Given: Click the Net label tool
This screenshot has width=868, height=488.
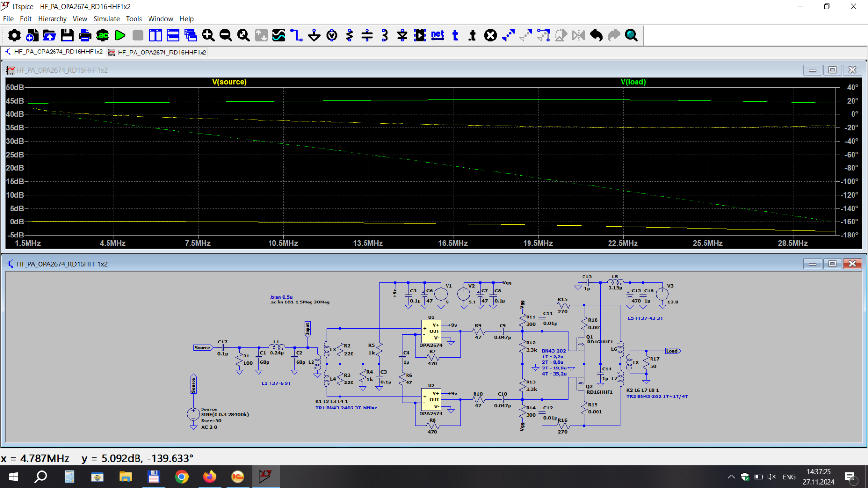Looking at the screenshot, I should (x=437, y=35).
